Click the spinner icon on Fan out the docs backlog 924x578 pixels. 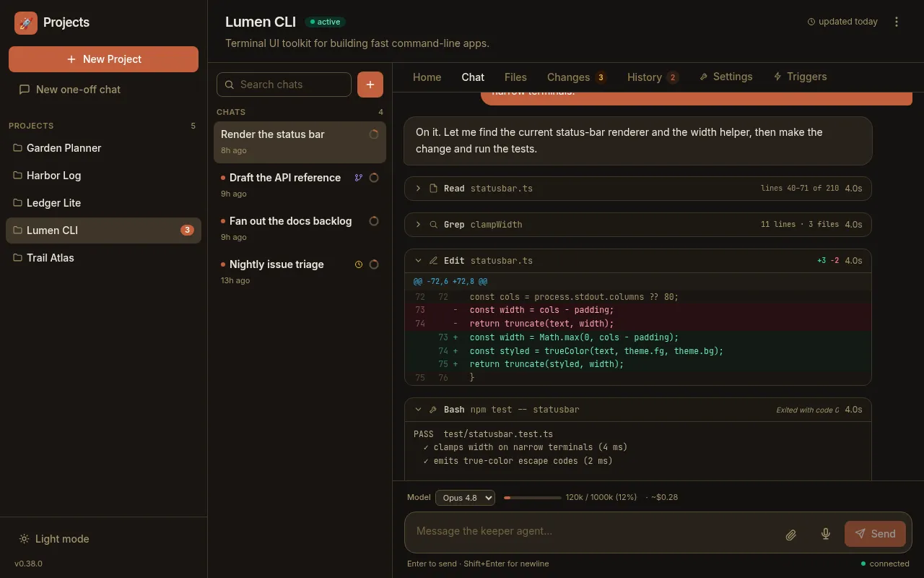(x=374, y=221)
